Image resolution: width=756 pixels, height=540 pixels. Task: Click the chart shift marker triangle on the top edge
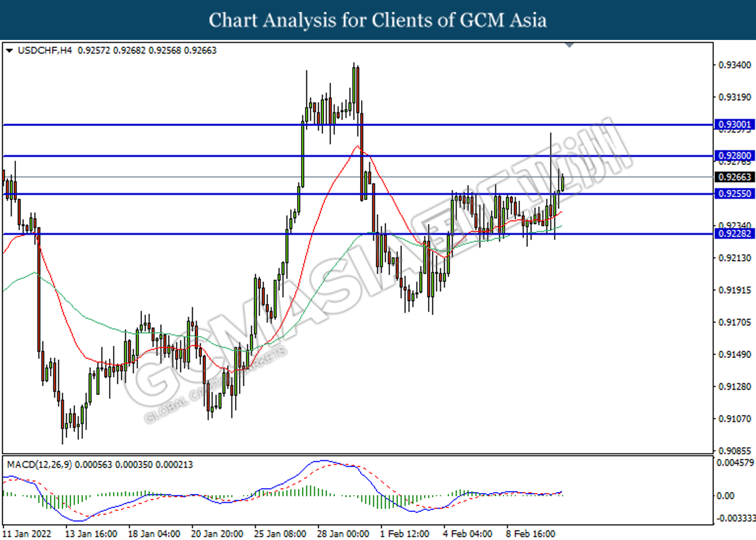coord(569,45)
